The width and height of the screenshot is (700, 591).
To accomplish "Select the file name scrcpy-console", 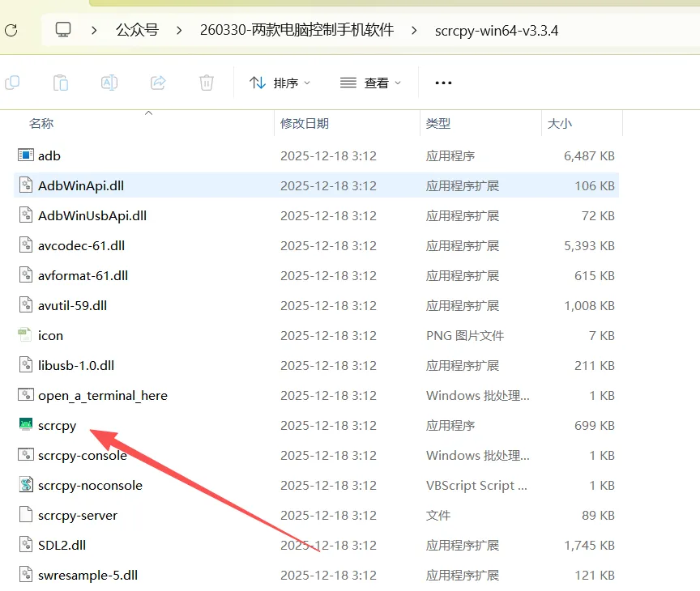I will point(83,456).
